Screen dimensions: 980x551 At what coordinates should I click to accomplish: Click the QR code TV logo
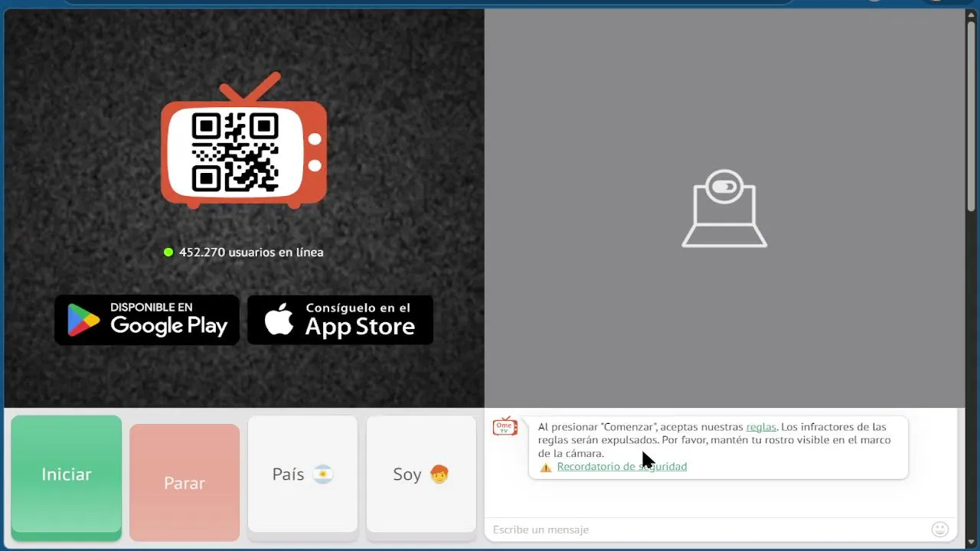(x=244, y=142)
